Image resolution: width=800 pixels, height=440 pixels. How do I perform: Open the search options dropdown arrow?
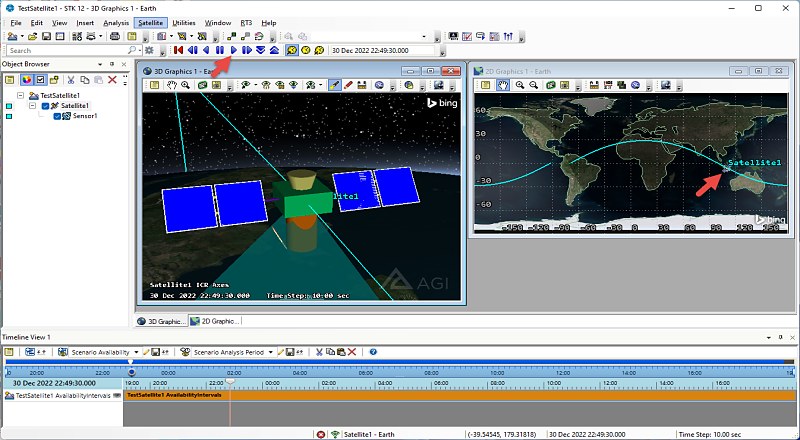point(139,51)
